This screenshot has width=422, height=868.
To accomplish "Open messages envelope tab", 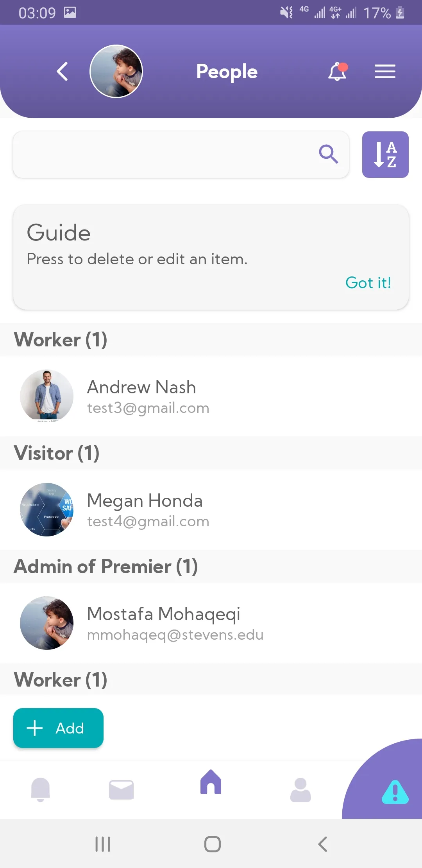I will click(121, 789).
